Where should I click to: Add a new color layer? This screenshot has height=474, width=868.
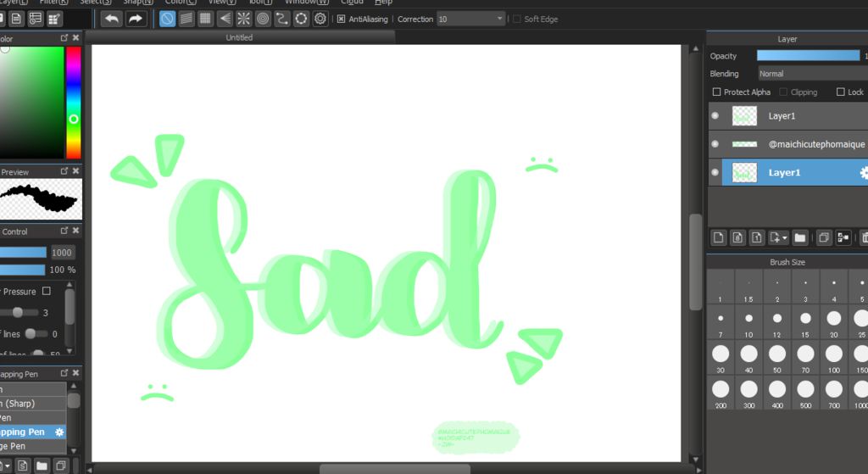coord(719,237)
